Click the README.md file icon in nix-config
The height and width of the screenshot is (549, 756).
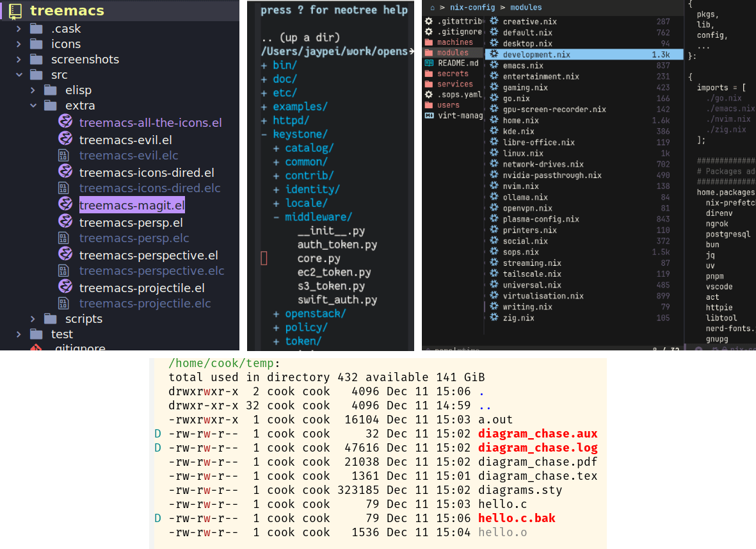(428, 63)
